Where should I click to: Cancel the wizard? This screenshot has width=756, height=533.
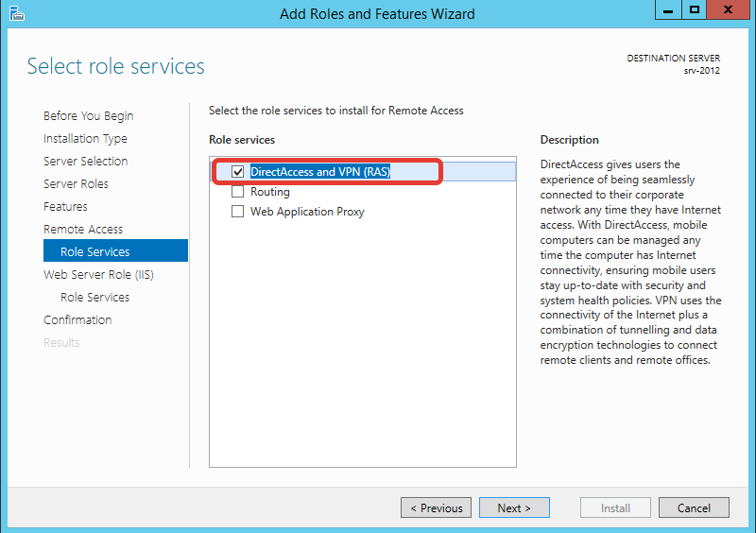(694, 507)
